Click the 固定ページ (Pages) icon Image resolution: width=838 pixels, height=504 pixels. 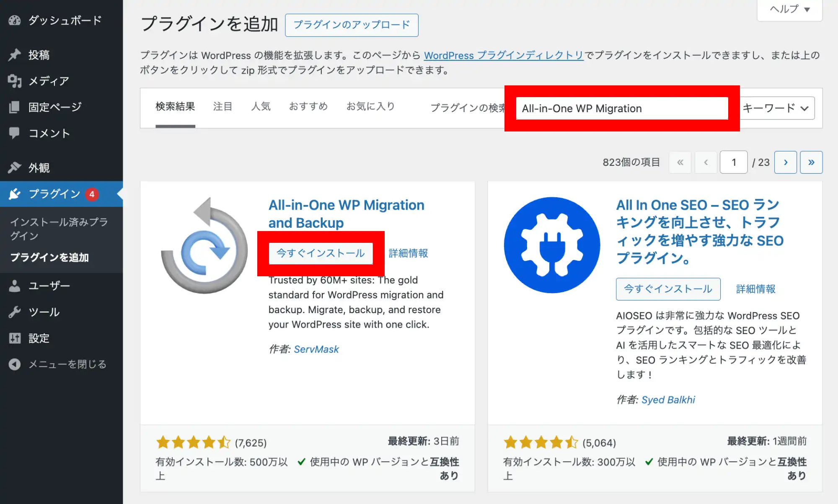[15, 107]
